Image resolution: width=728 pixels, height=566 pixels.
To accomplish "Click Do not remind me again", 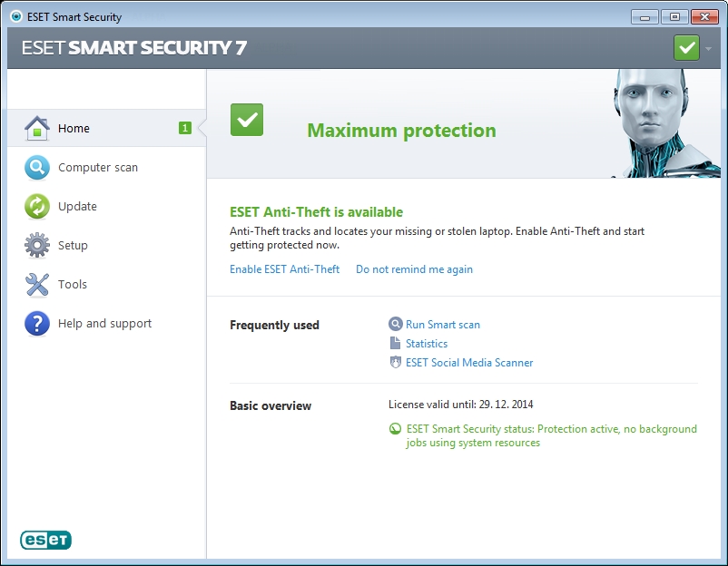I will click(414, 269).
